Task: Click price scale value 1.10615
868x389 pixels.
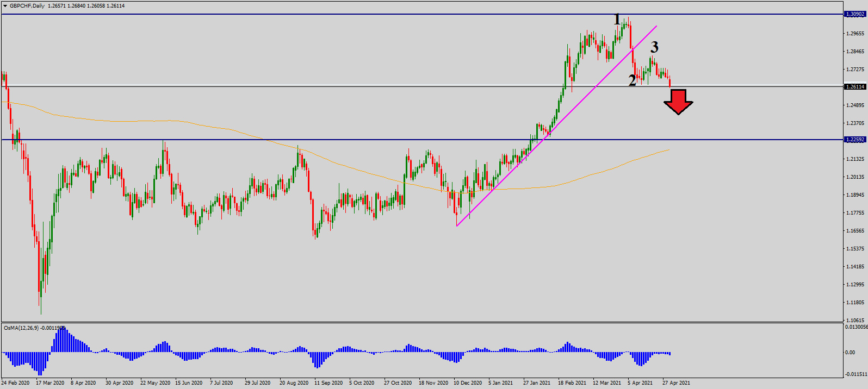Action: pos(855,321)
